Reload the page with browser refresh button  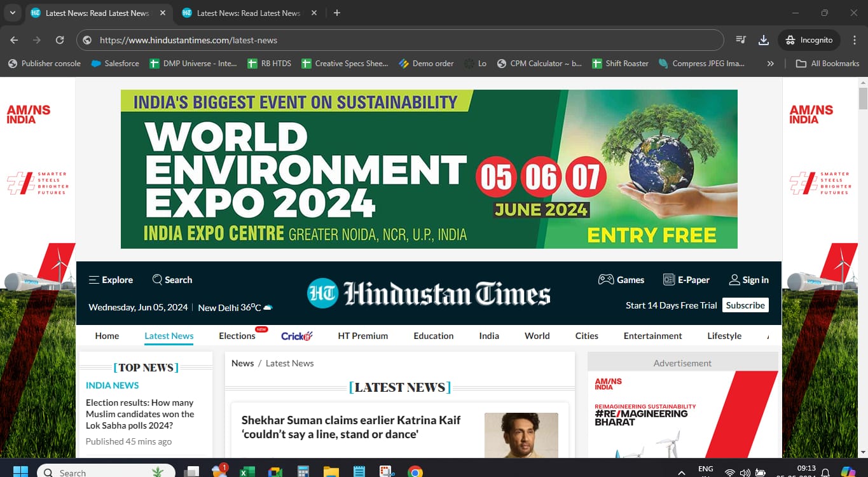tap(60, 40)
